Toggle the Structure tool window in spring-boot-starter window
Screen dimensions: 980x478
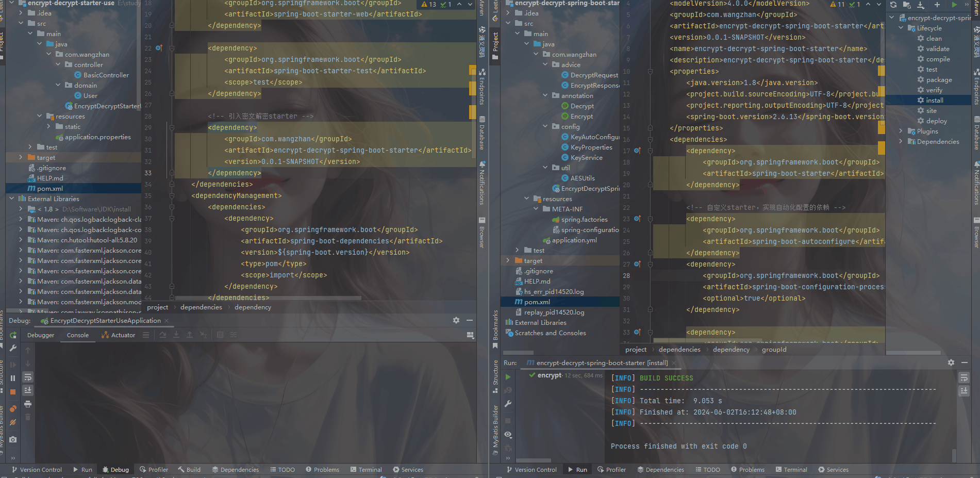pos(495,377)
